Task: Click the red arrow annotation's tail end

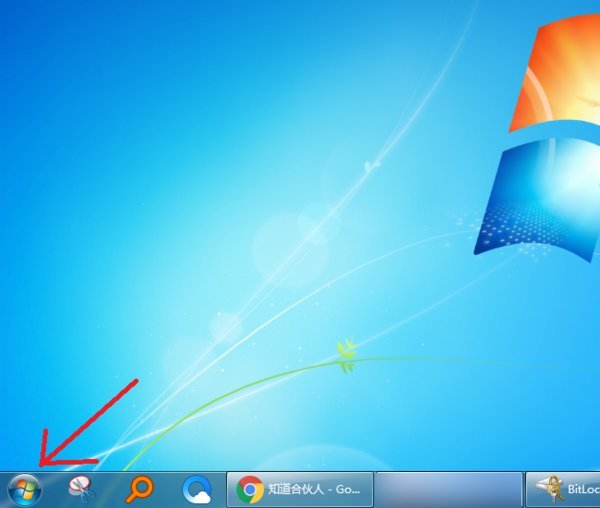Action: [135, 381]
